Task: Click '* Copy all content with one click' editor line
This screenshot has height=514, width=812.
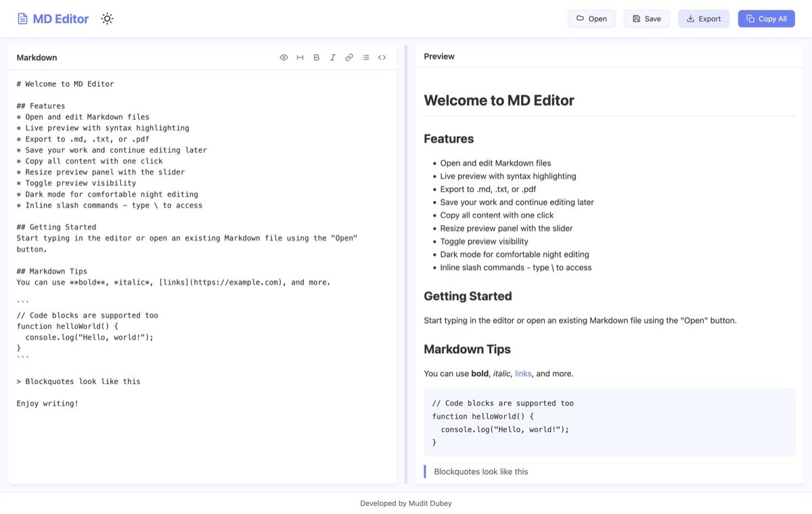Action: point(90,161)
